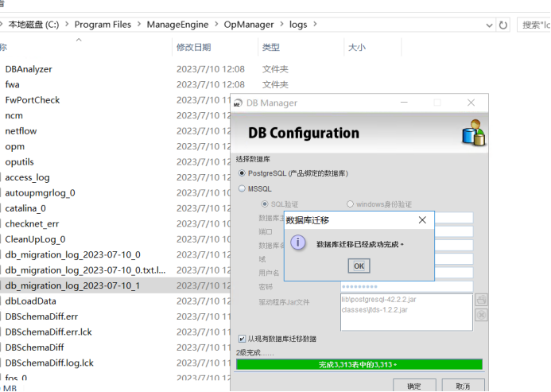Screen dimensions: 551x392
Task: Close the 数据库迁移 popup dialog
Action: click(x=422, y=220)
